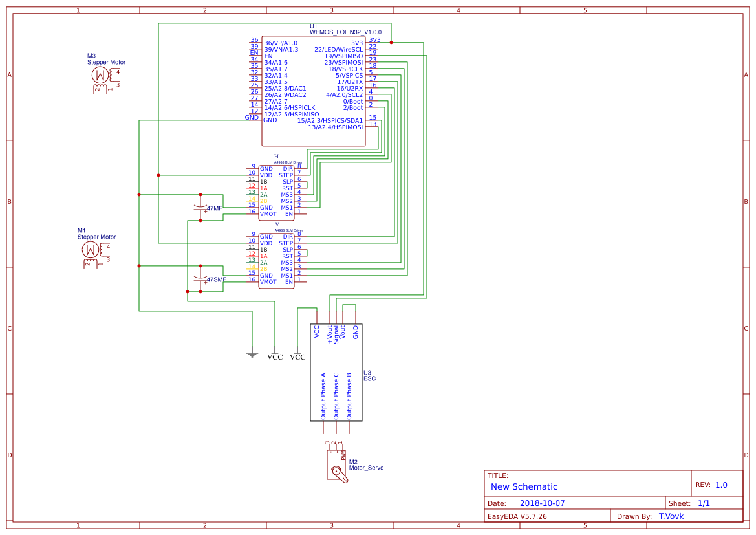Click the STEP pin on driver V
Viewport: 756px width, 535px height.
pyautogui.click(x=286, y=243)
